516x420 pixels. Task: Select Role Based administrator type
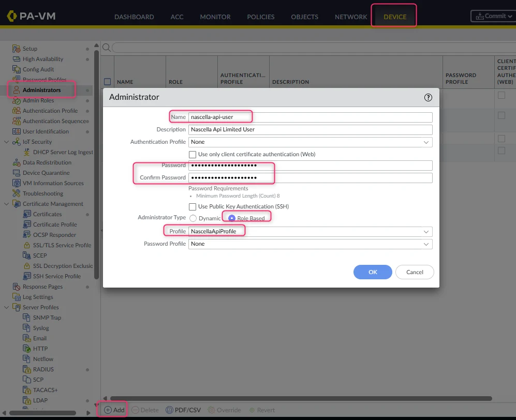point(232,218)
